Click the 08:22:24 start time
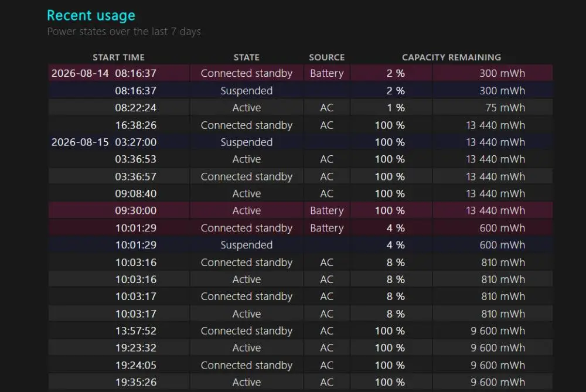Viewport: 586px width, 392px height. point(136,108)
